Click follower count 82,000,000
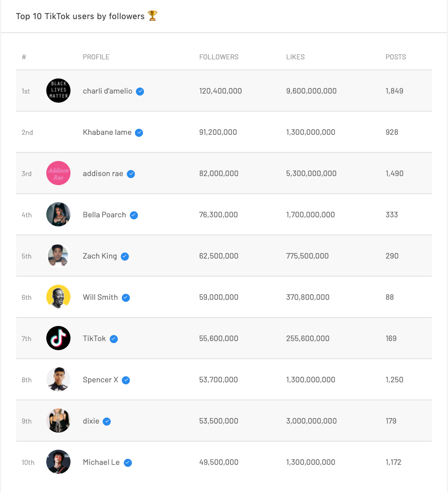Screen dimensions: 448x492 click(x=219, y=174)
